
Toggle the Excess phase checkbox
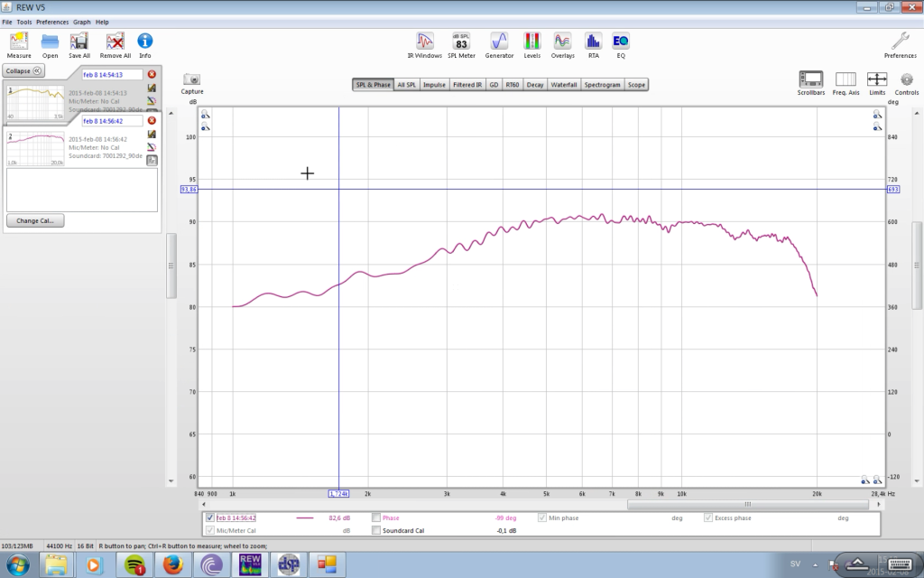[x=708, y=517]
